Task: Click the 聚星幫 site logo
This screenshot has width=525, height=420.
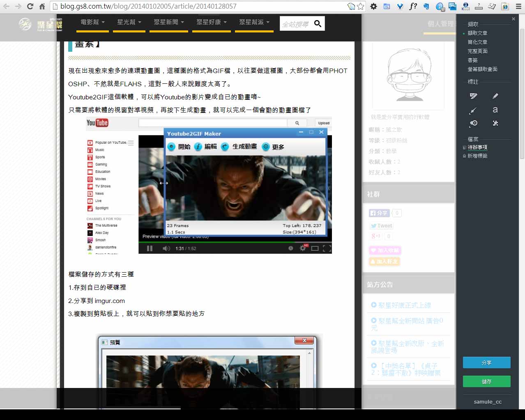Action: tap(41, 24)
